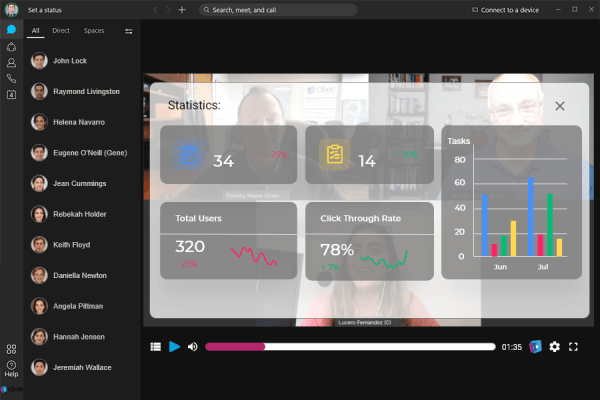The width and height of the screenshot is (600, 400).
Task: Open the filter options icon
Action: pyautogui.click(x=129, y=31)
